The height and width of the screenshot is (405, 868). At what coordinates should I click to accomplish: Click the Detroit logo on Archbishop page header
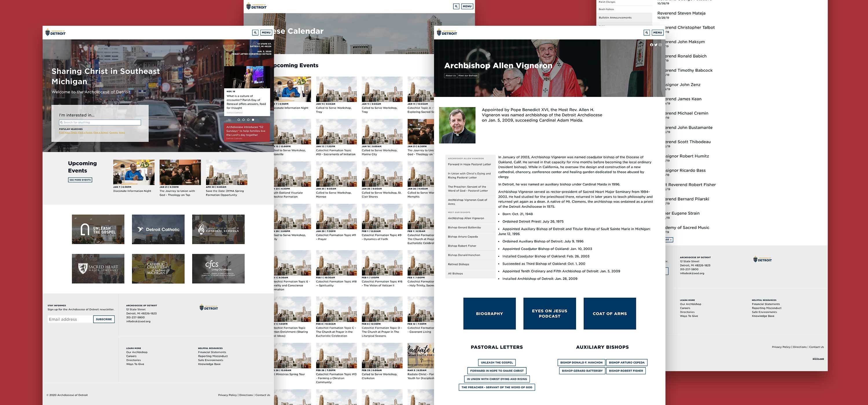(447, 33)
